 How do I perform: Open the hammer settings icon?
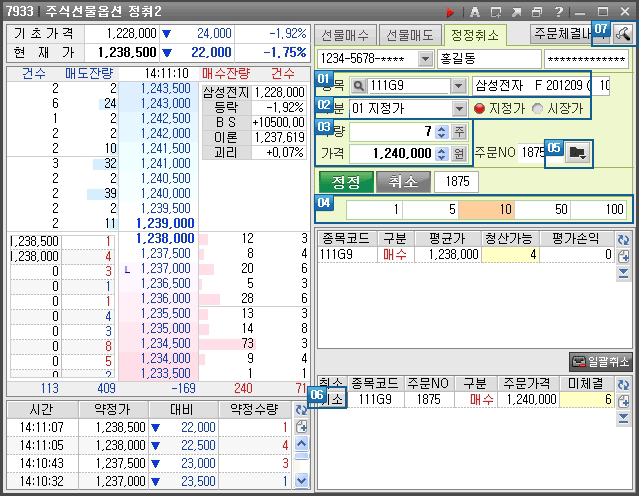tap(623, 33)
